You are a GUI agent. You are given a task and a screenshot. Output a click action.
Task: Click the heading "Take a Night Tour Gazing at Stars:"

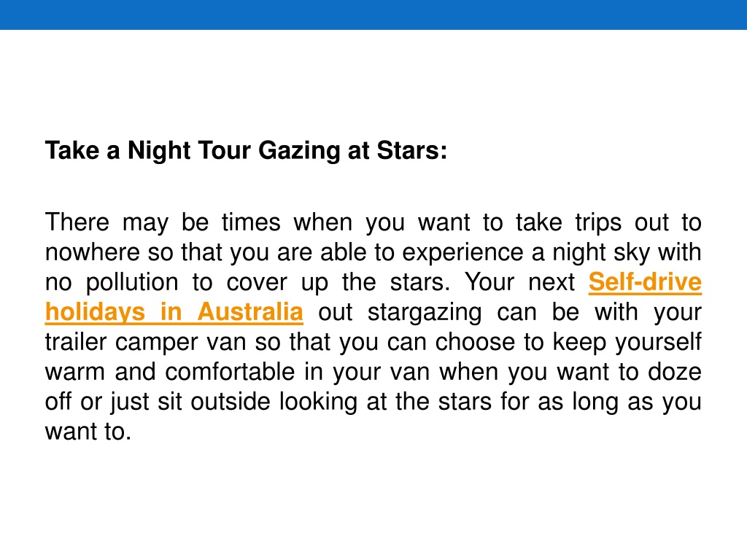pyautogui.click(x=247, y=150)
